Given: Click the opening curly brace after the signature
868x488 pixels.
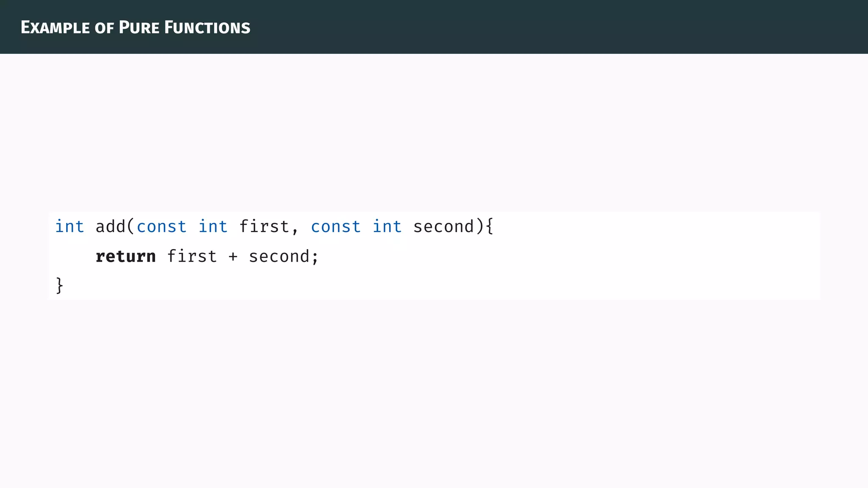Looking at the screenshot, I should coord(490,227).
